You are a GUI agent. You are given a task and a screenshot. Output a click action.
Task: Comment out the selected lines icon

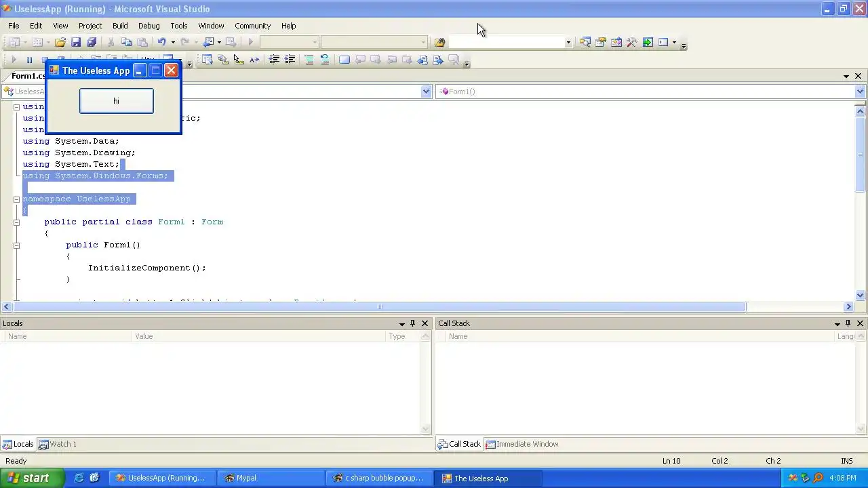(x=309, y=60)
